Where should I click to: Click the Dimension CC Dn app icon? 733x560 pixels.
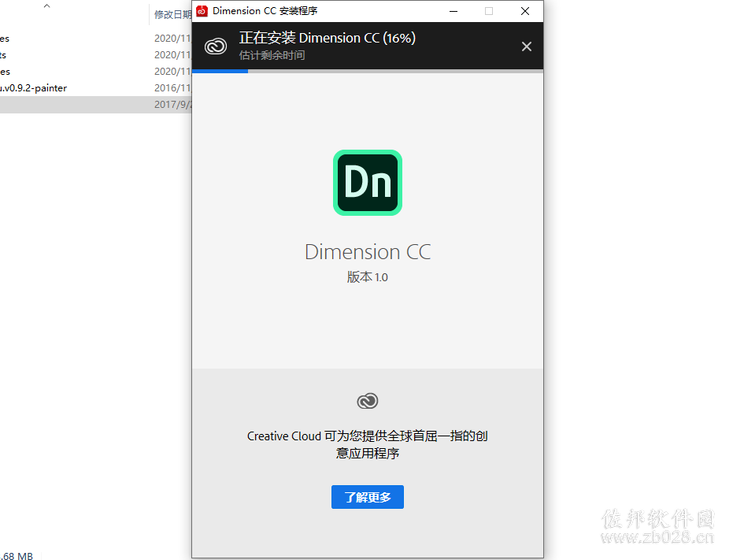point(368,183)
